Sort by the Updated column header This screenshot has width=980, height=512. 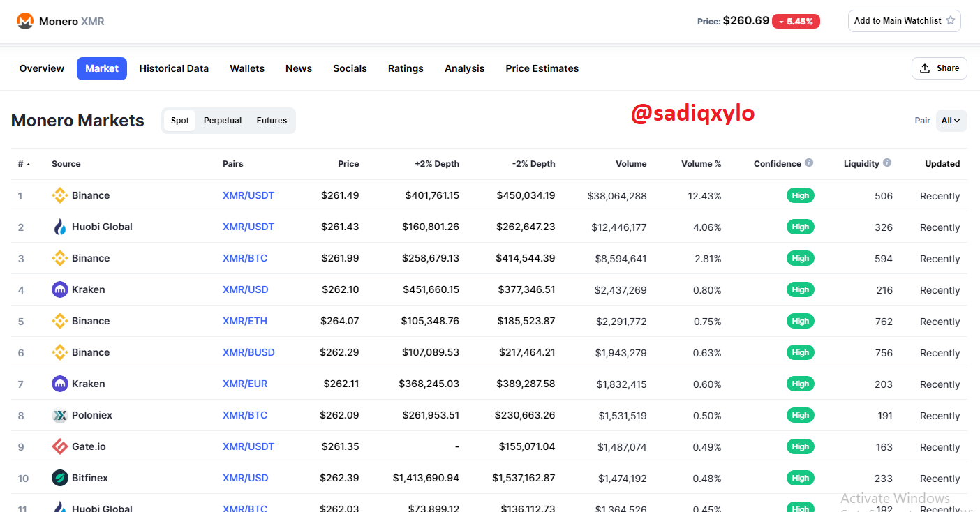pos(942,164)
